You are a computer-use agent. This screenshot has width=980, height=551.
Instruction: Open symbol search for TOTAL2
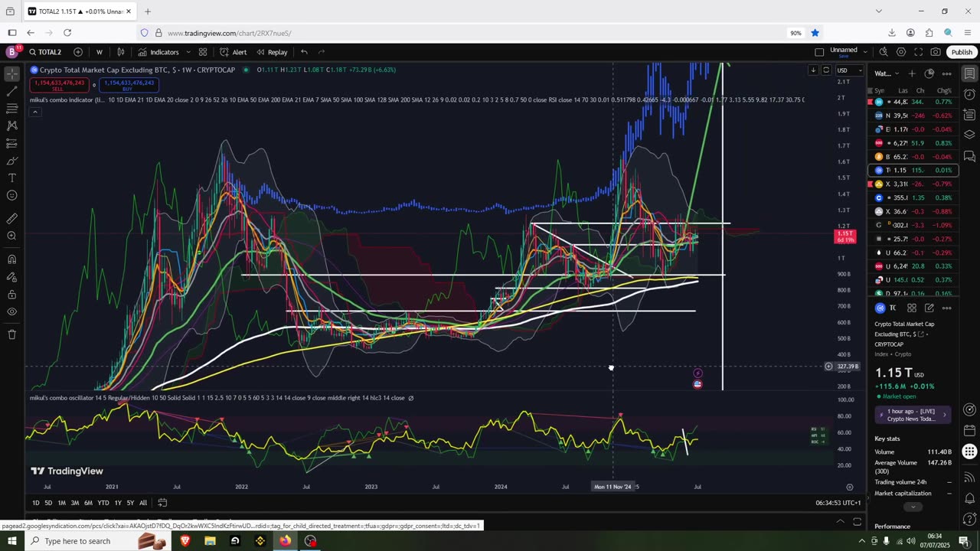[x=46, y=52]
